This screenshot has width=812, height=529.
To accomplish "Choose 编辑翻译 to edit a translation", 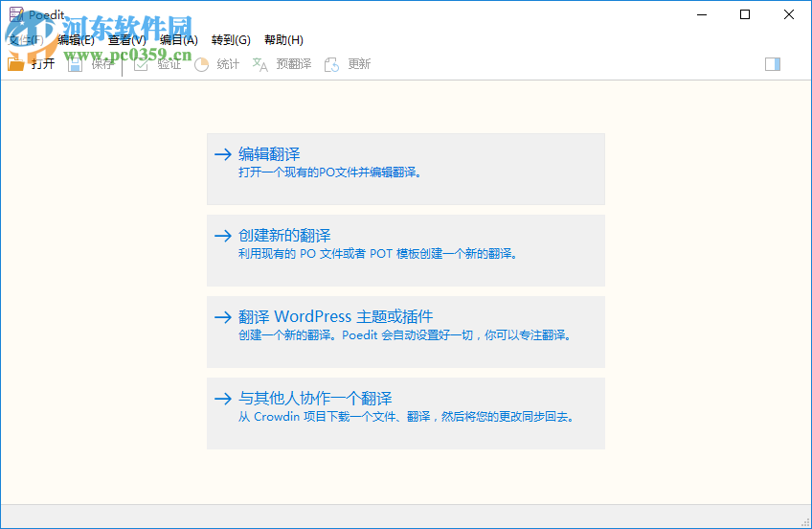I will (x=406, y=169).
